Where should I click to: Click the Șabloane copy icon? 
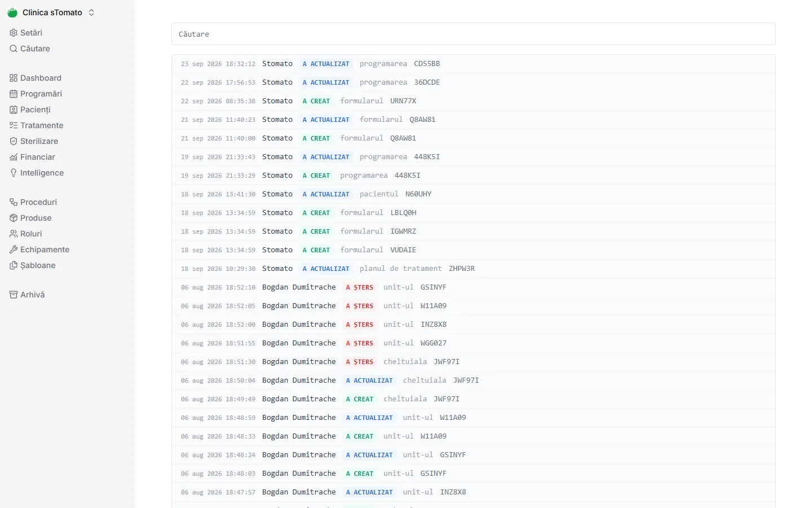point(14,265)
